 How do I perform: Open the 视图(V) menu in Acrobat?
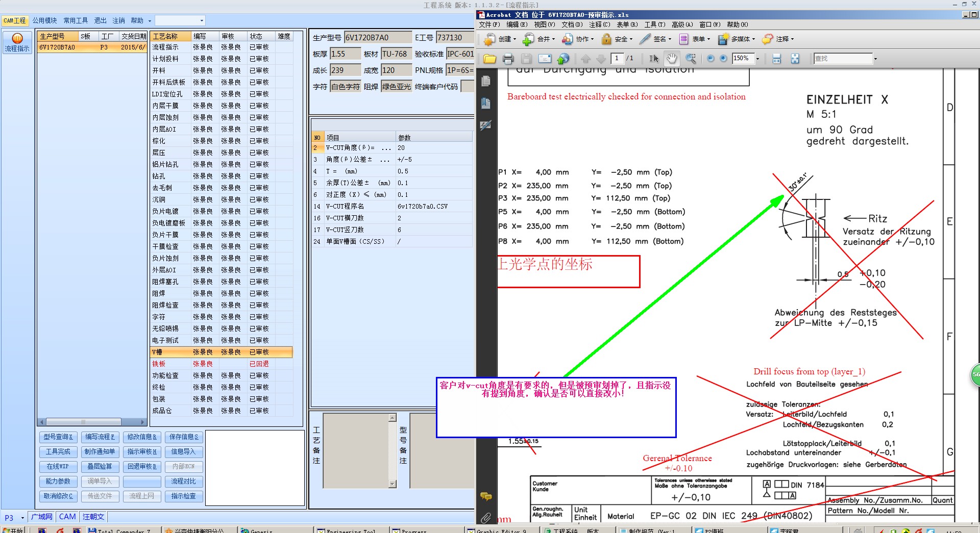pyautogui.click(x=544, y=24)
